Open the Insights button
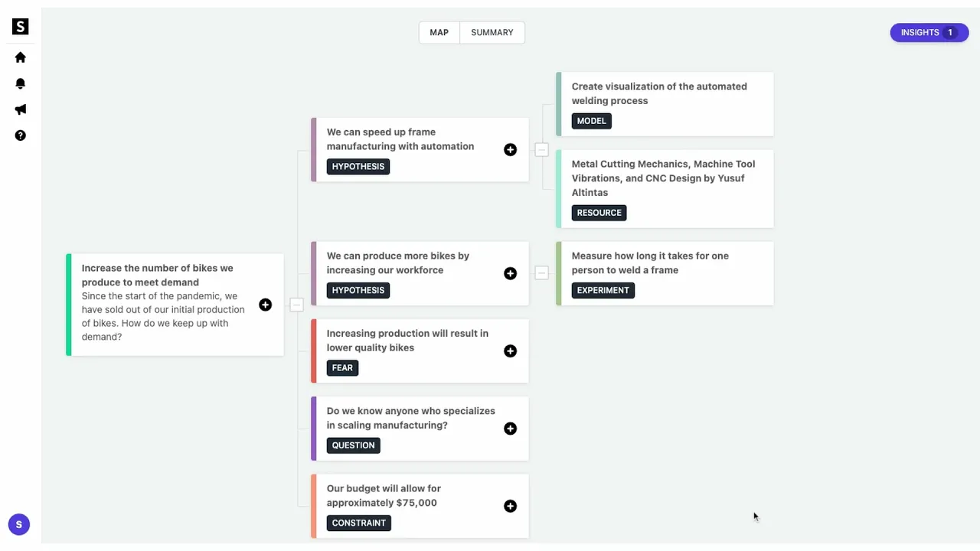This screenshot has width=980, height=551. pyautogui.click(x=929, y=33)
